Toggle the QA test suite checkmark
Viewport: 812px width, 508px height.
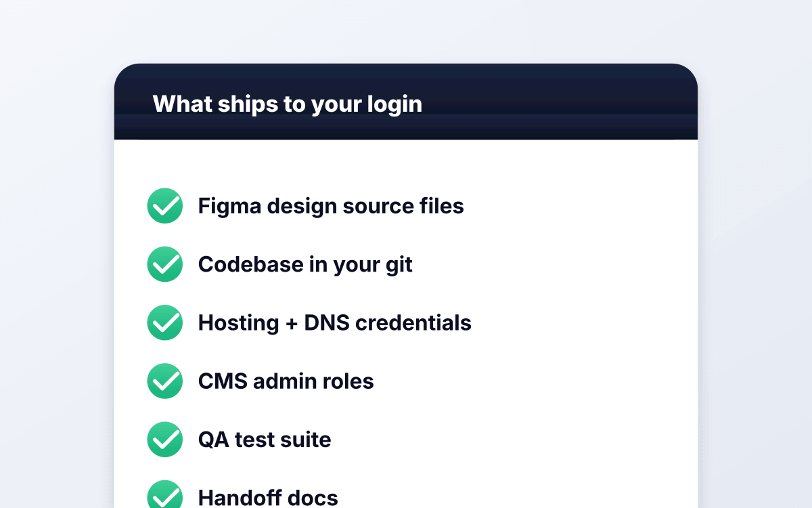pos(164,440)
